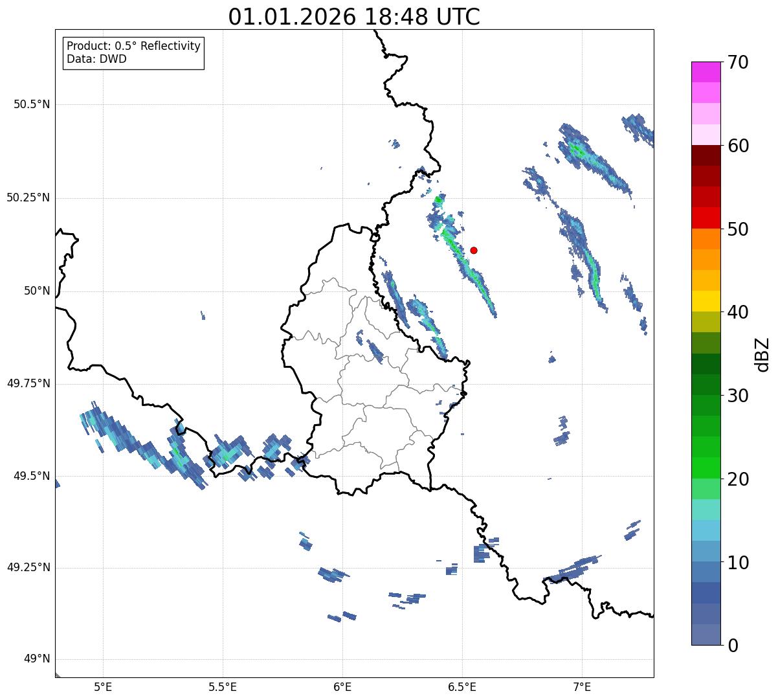Click the 6°E longitude tick label
The width and height of the screenshot is (778, 700).
point(342,686)
